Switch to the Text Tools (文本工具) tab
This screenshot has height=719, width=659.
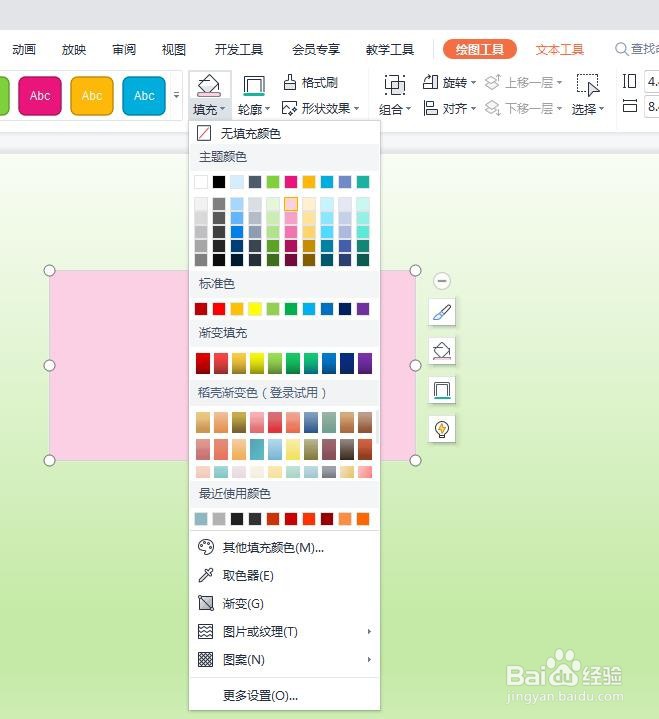[x=559, y=49]
